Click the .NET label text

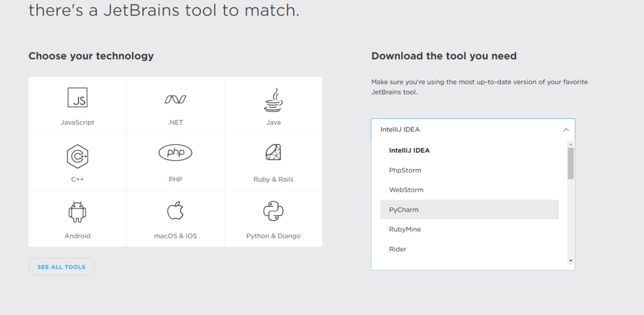175,122
